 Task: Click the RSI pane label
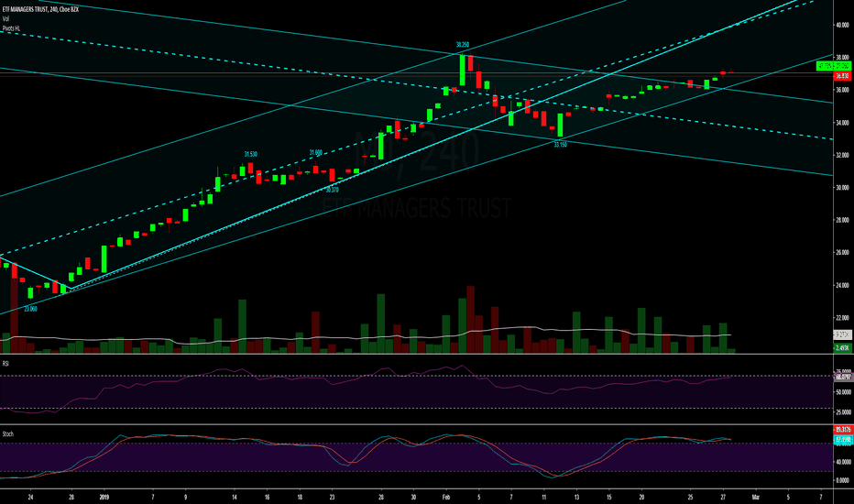(5, 364)
